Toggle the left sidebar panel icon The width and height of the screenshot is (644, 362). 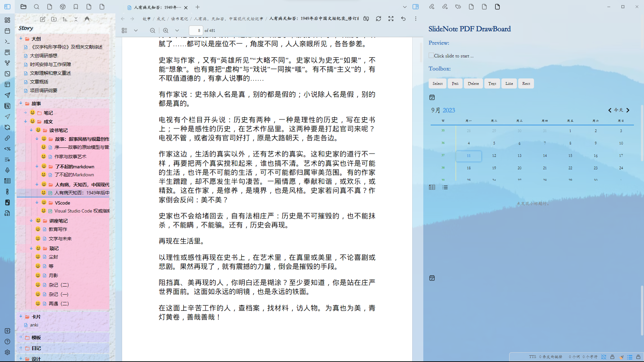click(7, 7)
